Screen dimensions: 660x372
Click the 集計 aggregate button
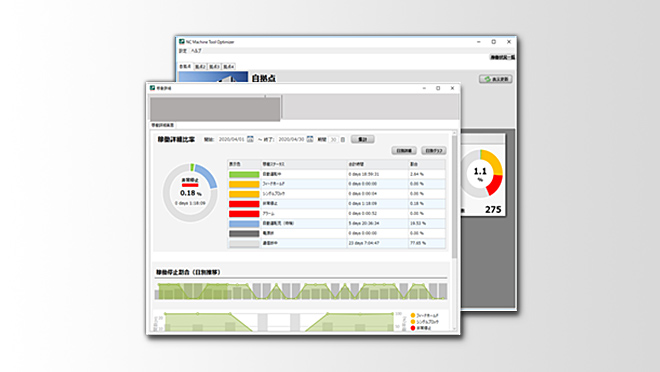(362, 139)
